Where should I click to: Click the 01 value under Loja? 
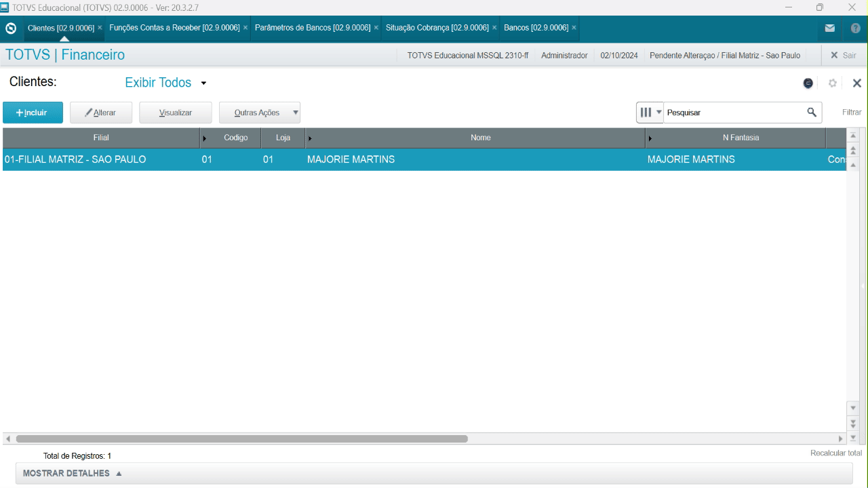point(269,160)
